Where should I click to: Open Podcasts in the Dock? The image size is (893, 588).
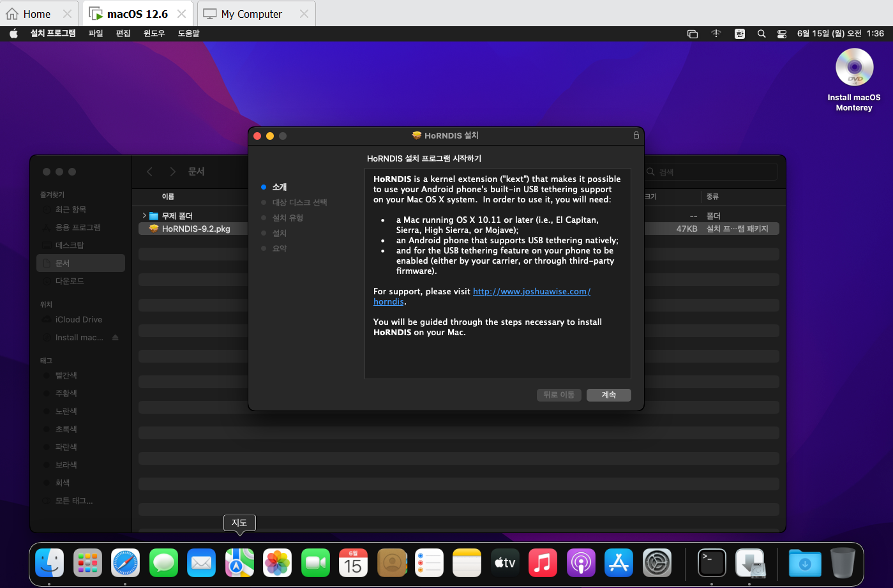pos(581,563)
